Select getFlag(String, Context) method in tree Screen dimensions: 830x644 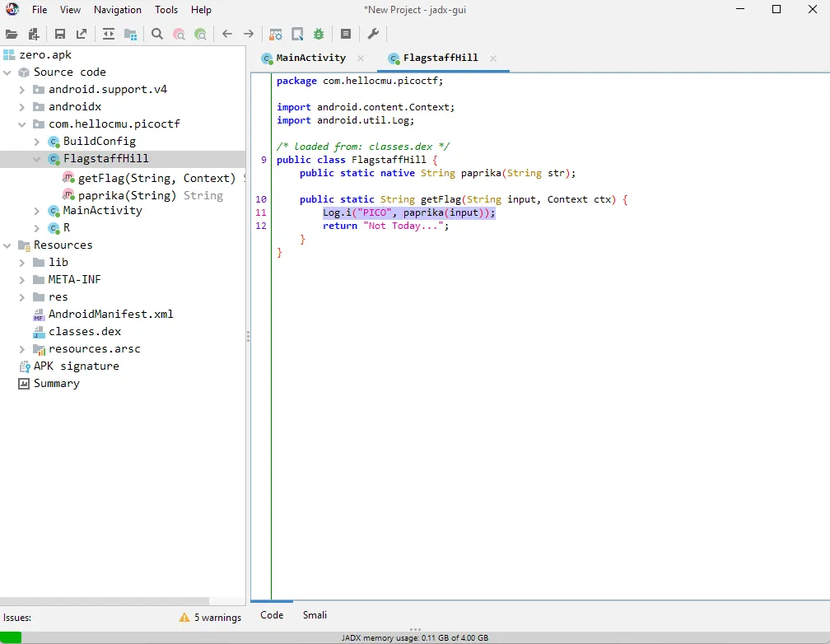(156, 178)
